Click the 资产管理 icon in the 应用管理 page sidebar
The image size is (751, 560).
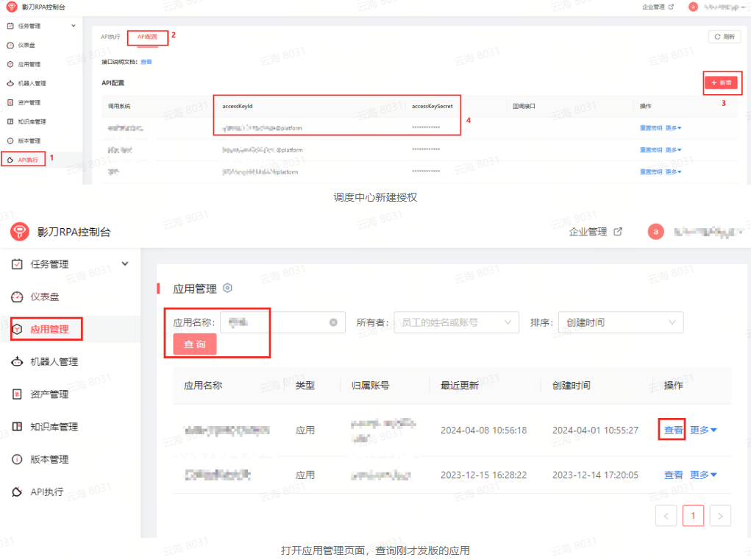(17, 394)
